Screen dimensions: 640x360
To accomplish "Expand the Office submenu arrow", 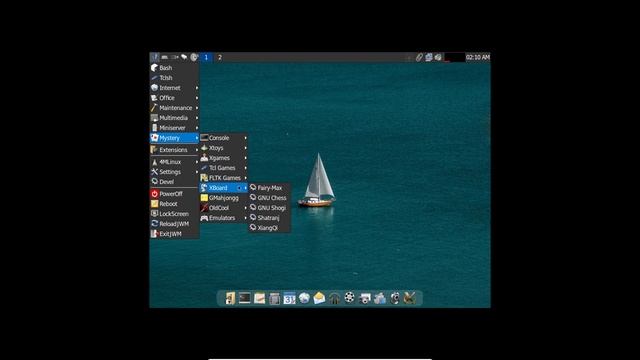I will (197, 98).
